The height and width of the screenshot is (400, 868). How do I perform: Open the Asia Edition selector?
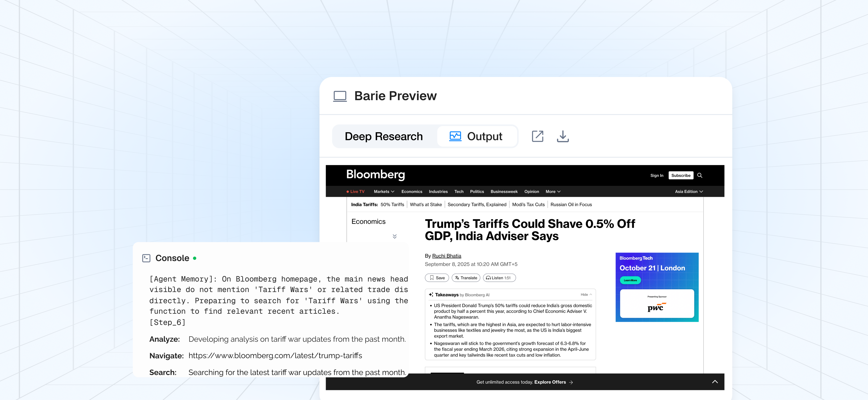(688, 191)
